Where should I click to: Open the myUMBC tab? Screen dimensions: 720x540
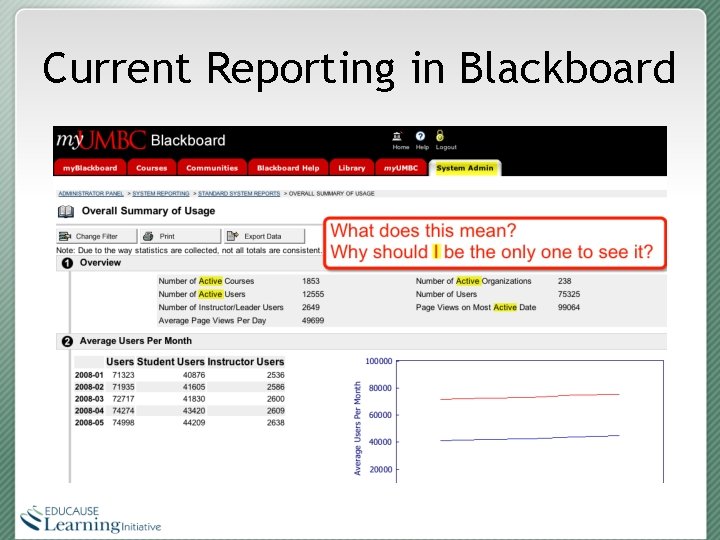point(401,168)
